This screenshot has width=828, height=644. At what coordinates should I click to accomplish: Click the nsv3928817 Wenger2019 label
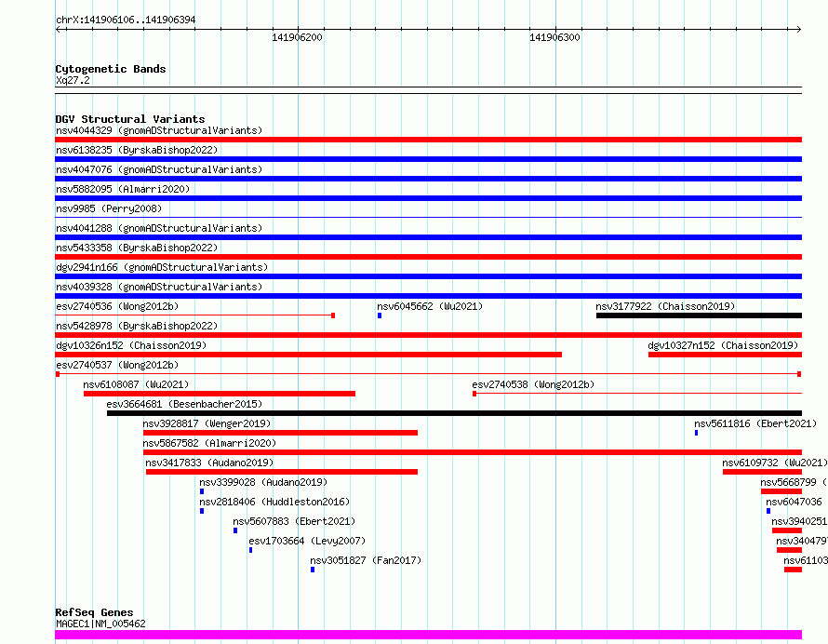(x=207, y=423)
